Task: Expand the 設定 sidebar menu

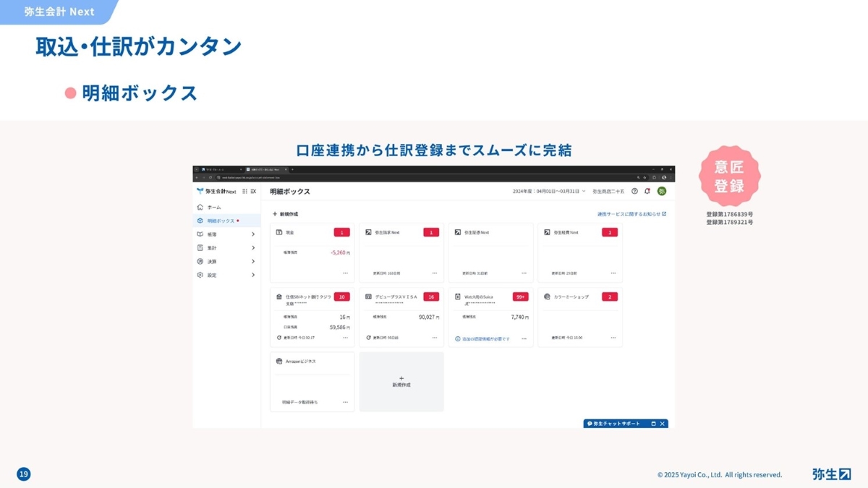Action: click(x=226, y=275)
